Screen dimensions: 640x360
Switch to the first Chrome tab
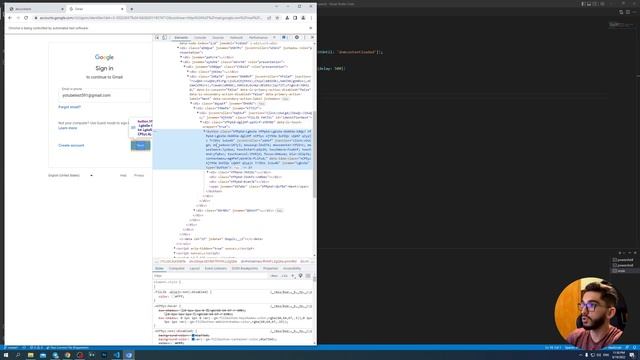36,9
